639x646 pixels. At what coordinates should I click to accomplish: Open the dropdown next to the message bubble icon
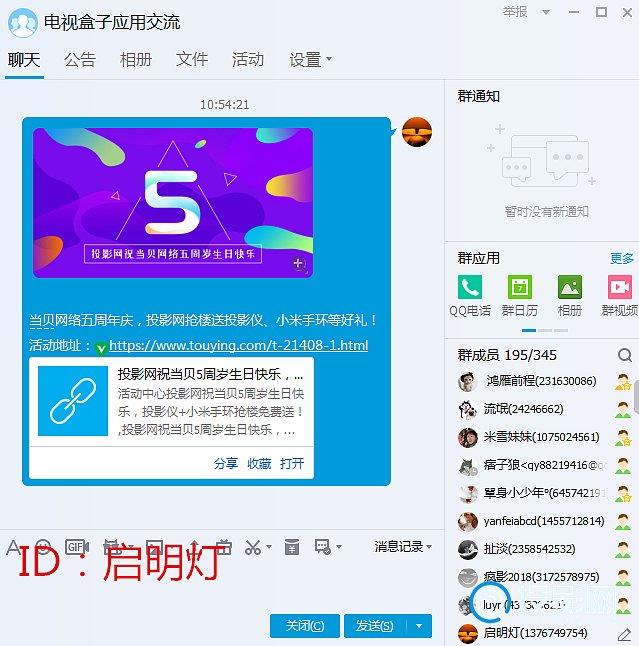(339, 547)
